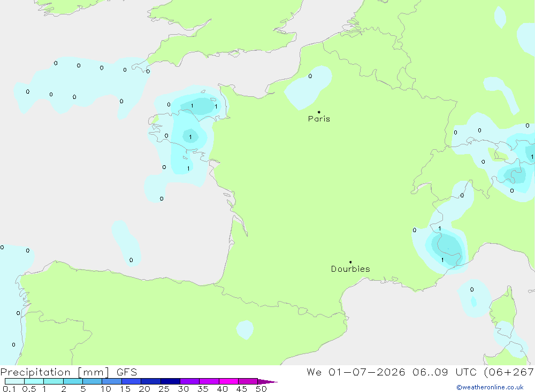The image size is (535, 392).
Task: Pick the legend swatch between 0.5 and 1
Action: pos(34,381)
